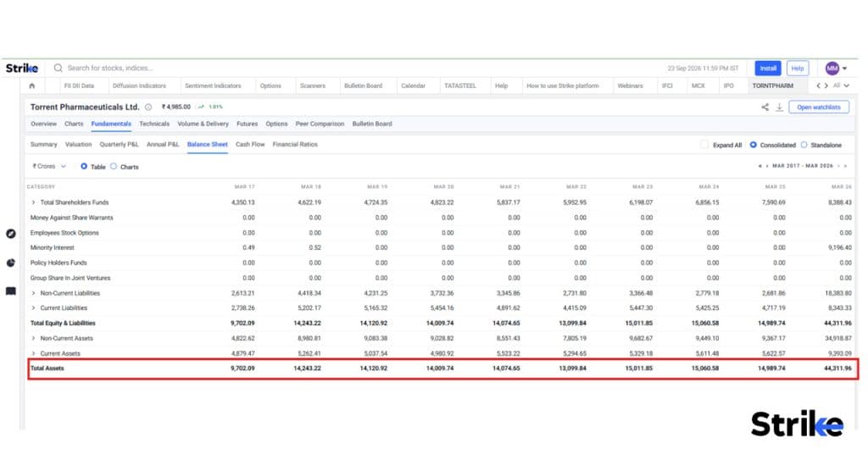Go to previous period with single-left arrow
868x459 pixels.
click(766, 166)
